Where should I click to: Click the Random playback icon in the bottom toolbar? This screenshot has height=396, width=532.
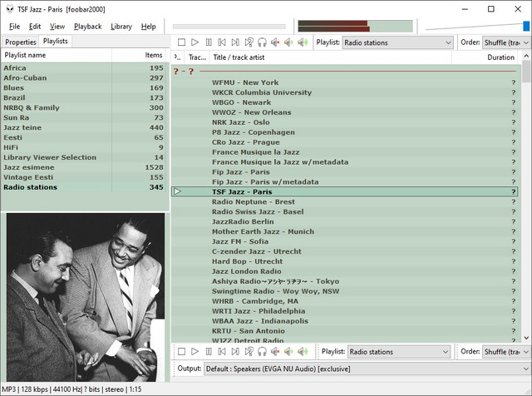249,351
